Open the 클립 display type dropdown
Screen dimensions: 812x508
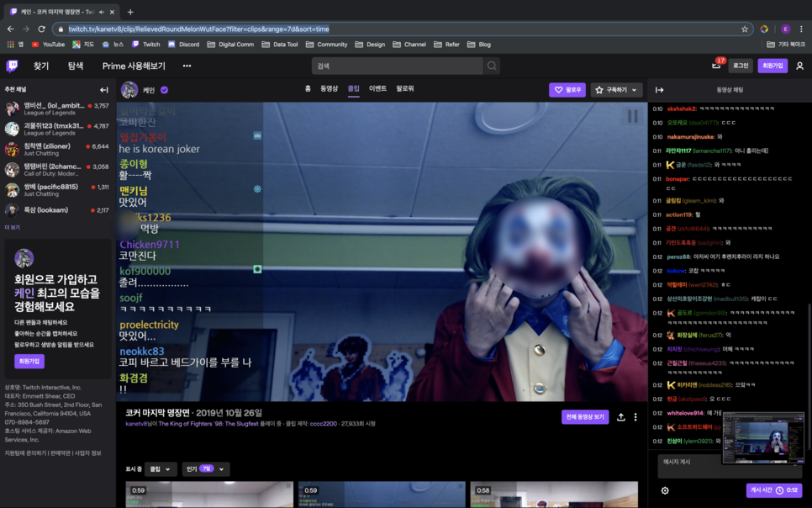(161, 469)
